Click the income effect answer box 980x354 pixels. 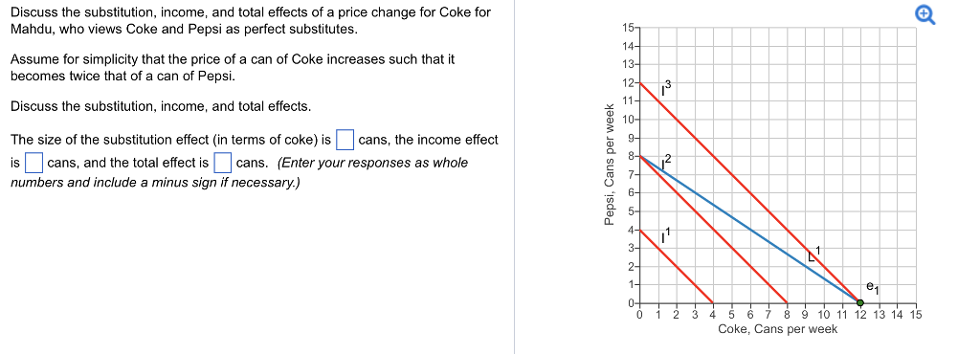[x=33, y=163]
